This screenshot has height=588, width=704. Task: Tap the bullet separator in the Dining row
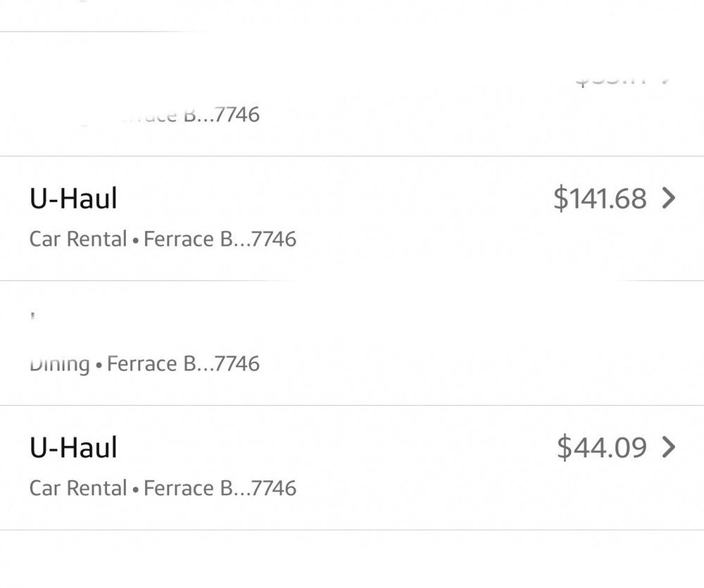pyautogui.click(x=99, y=365)
